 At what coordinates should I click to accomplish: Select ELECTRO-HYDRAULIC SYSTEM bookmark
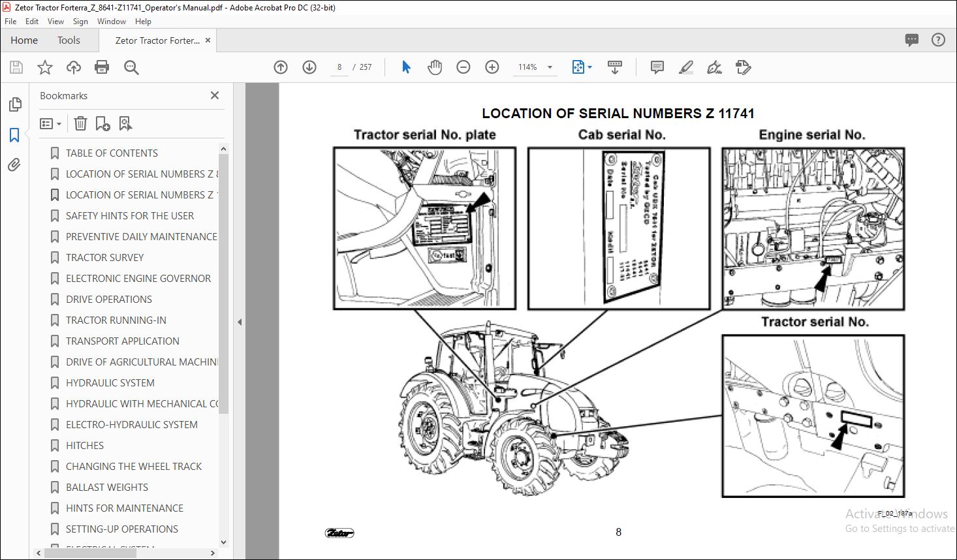[x=132, y=425]
